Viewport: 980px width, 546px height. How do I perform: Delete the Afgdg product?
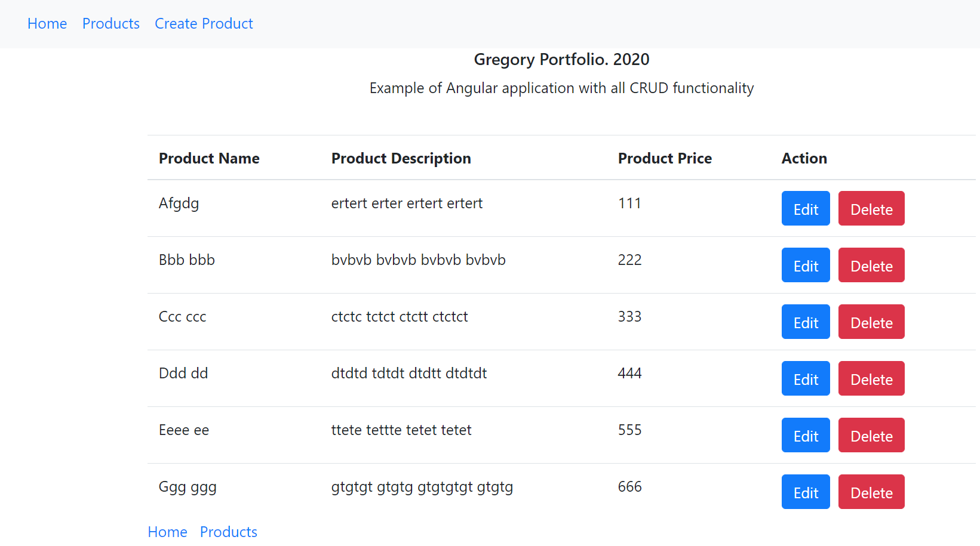[871, 209]
